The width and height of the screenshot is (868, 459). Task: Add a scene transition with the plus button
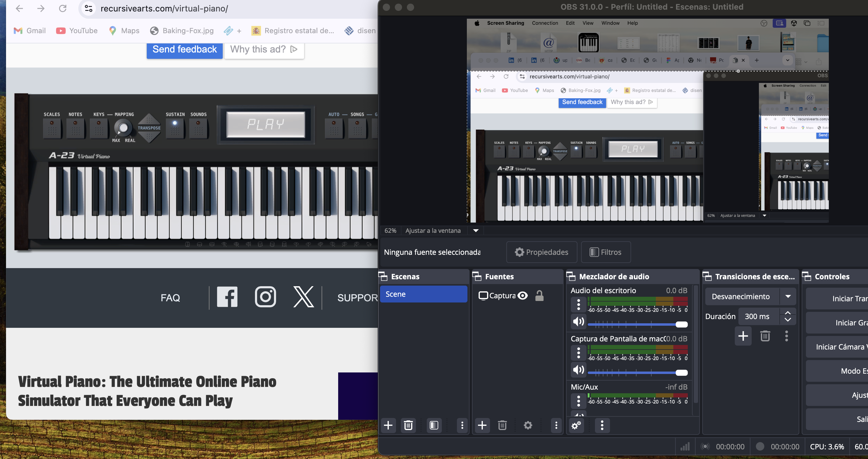(x=743, y=336)
